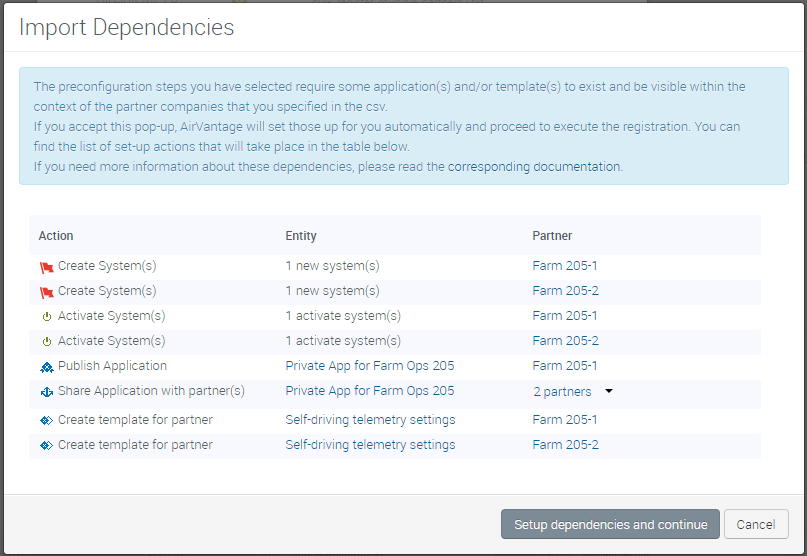Click the Partner column header

point(552,236)
